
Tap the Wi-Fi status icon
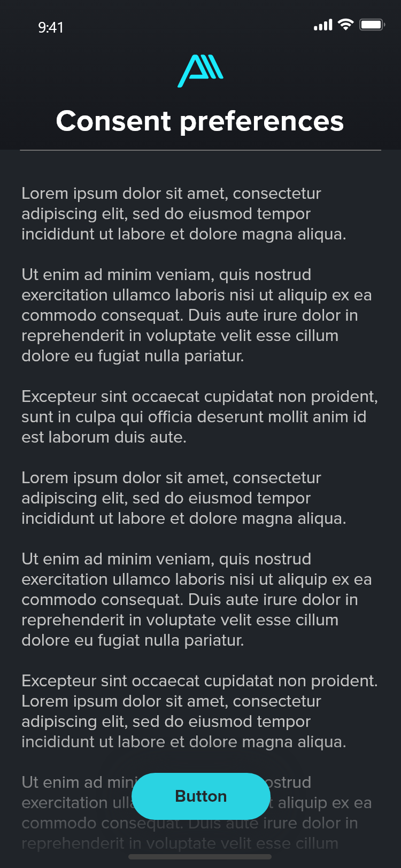point(346,25)
